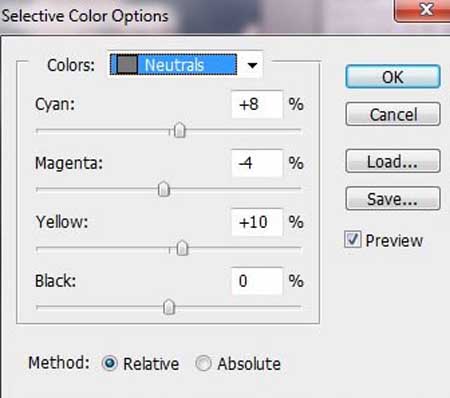Screen dimensions: 450x398
Task: Focus the Black value input field
Action: 257,281
